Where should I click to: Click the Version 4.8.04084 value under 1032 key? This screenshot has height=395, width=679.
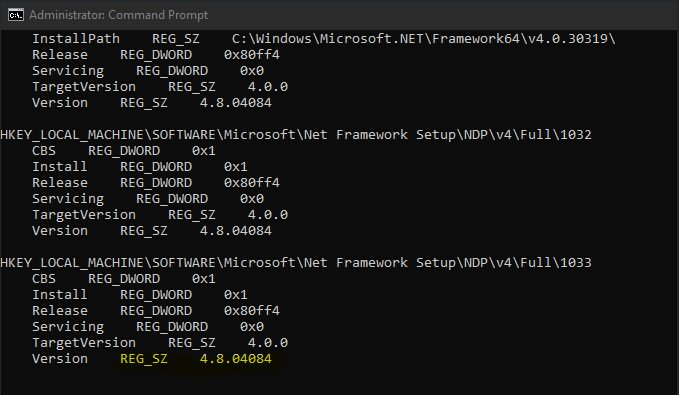(236, 231)
